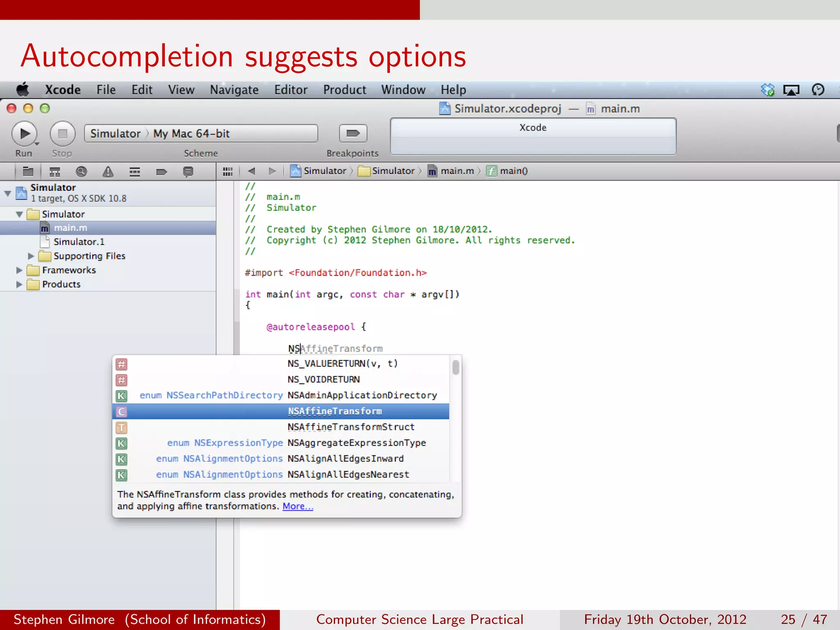Choose NSAlignAllEdgesNearest completion
The height and width of the screenshot is (630, 840).
coord(281,475)
